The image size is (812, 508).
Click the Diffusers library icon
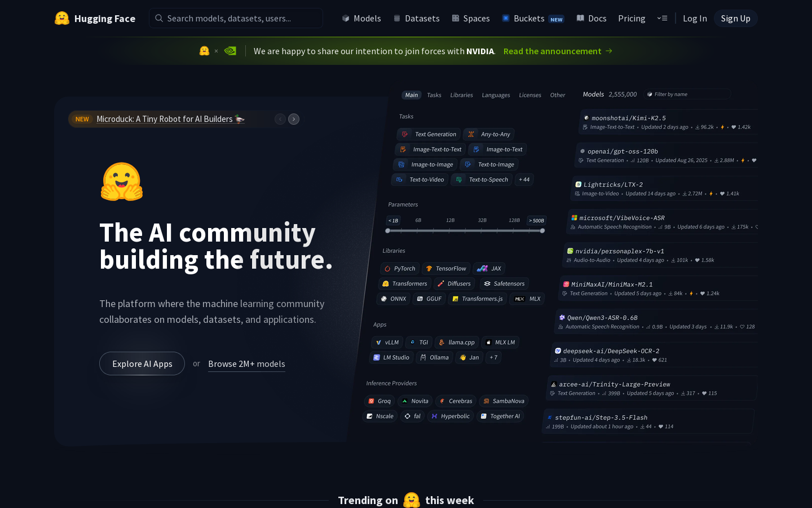pyautogui.click(x=441, y=284)
